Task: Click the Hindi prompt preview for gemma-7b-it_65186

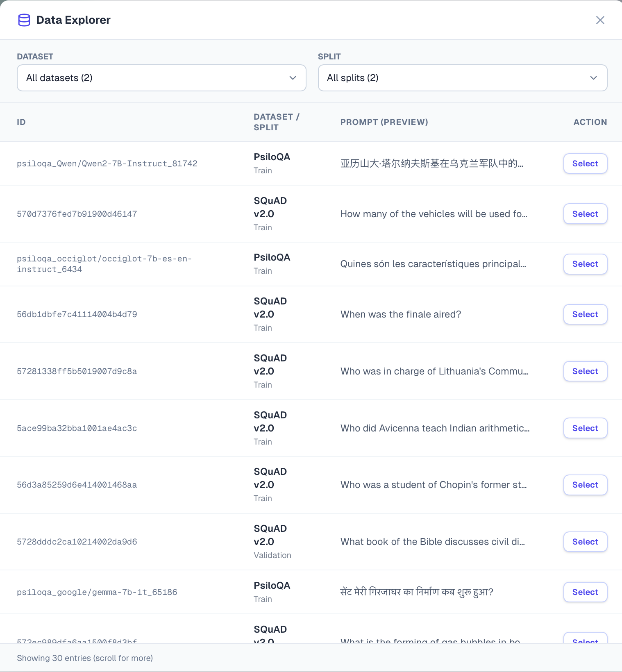Action: (x=417, y=592)
